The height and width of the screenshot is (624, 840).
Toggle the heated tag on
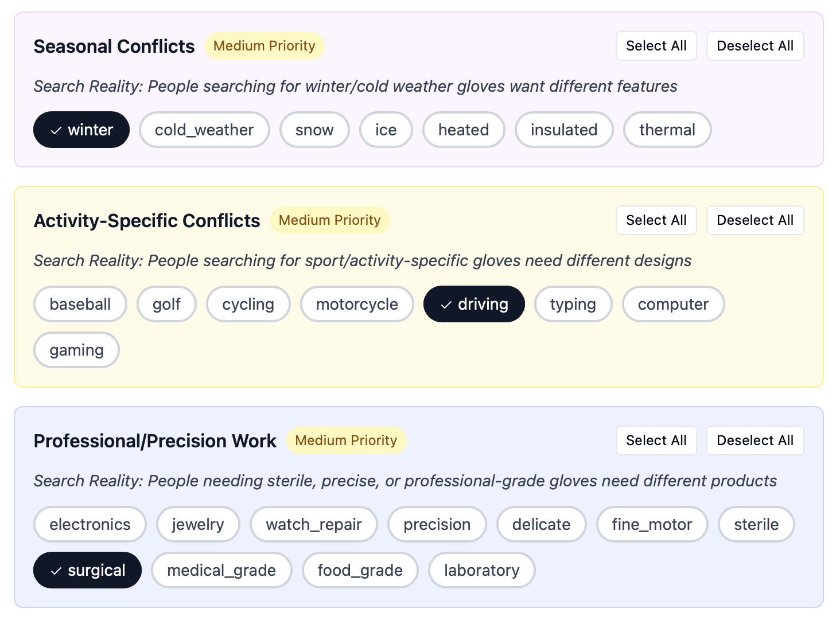tap(464, 130)
